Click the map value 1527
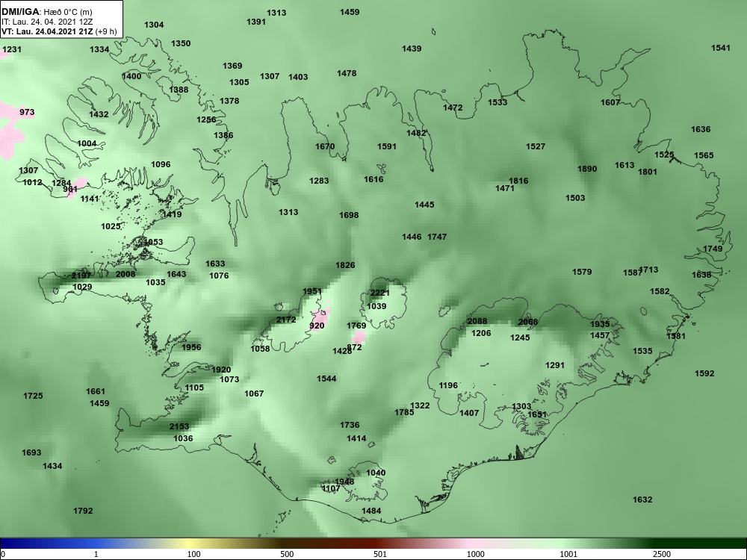Screen dimensions: 747x560 [536, 146]
